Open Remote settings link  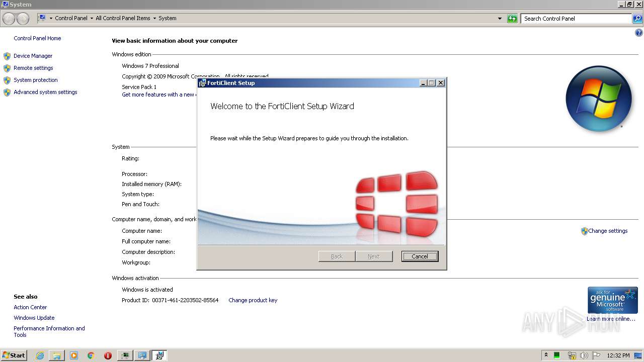(x=33, y=68)
